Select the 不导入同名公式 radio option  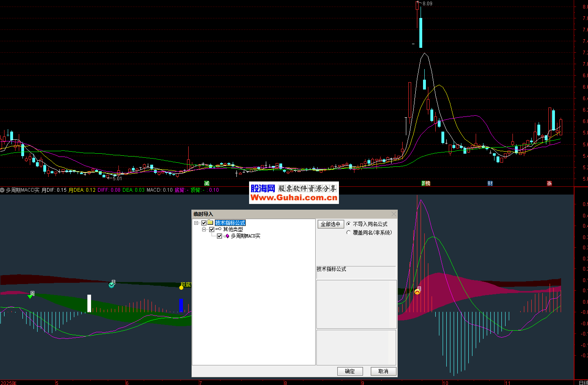click(348, 224)
